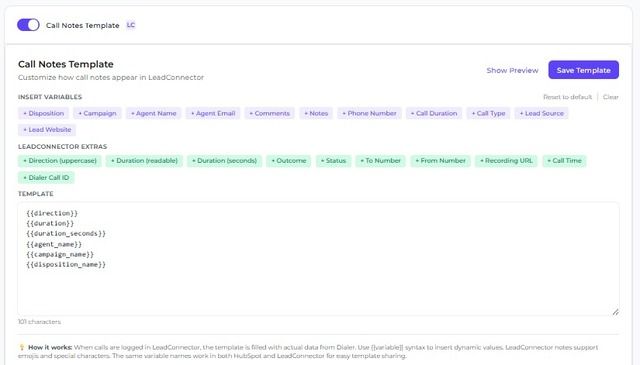Screen dimensions: 640x365
Task: Add the Call Duration variable
Action: 434,113
